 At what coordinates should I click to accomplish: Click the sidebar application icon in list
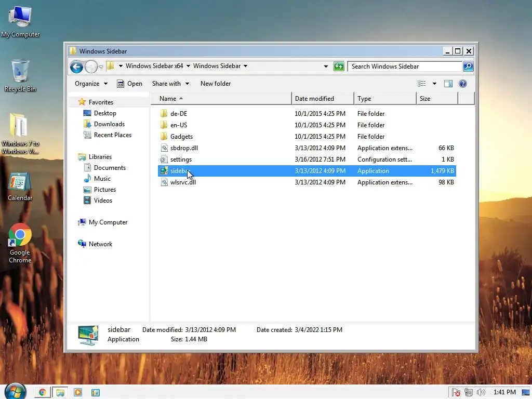click(x=164, y=170)
